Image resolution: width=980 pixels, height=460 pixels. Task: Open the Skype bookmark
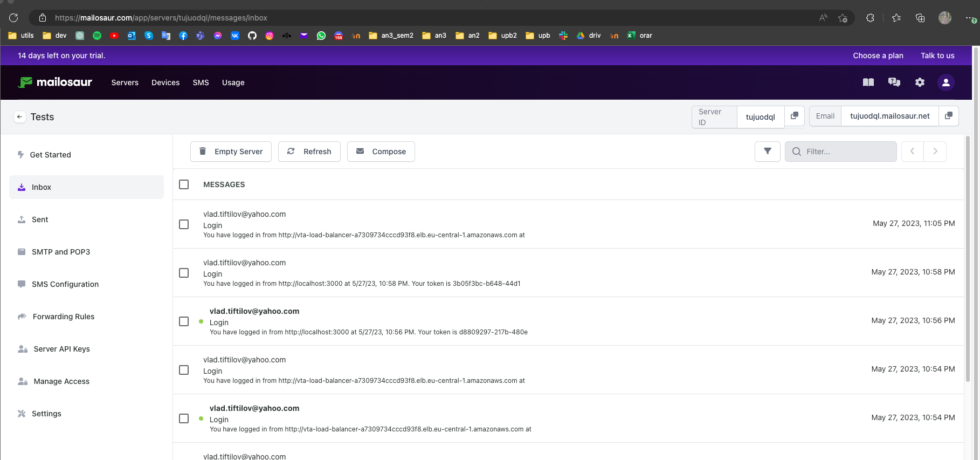click(x=149, y=36)
